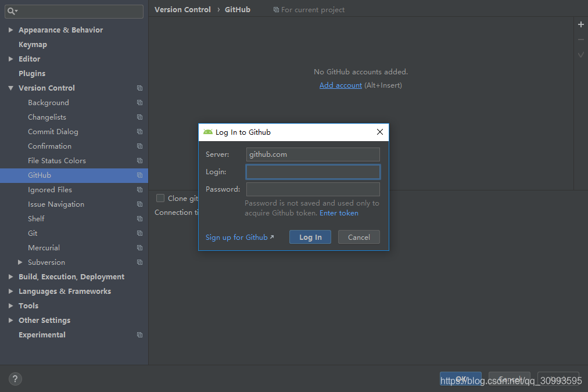
Task: Click the Enter token link
Action: click(x=339, y=213)
